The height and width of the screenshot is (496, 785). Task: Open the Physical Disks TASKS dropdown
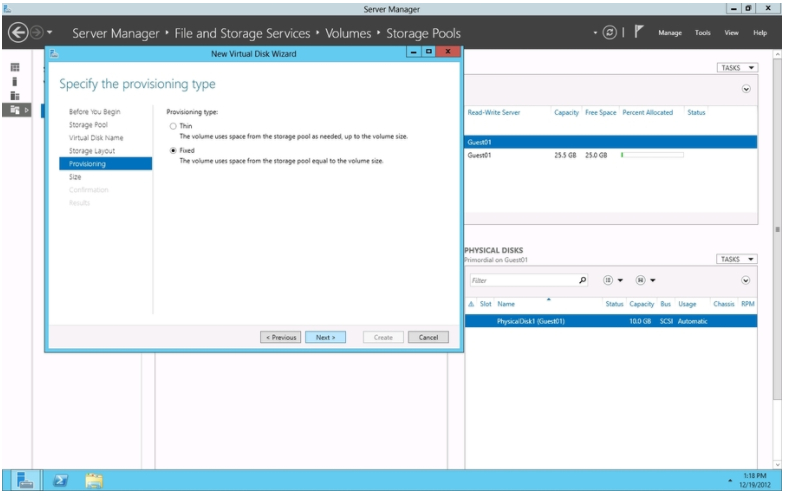click(x=736, y=259)
